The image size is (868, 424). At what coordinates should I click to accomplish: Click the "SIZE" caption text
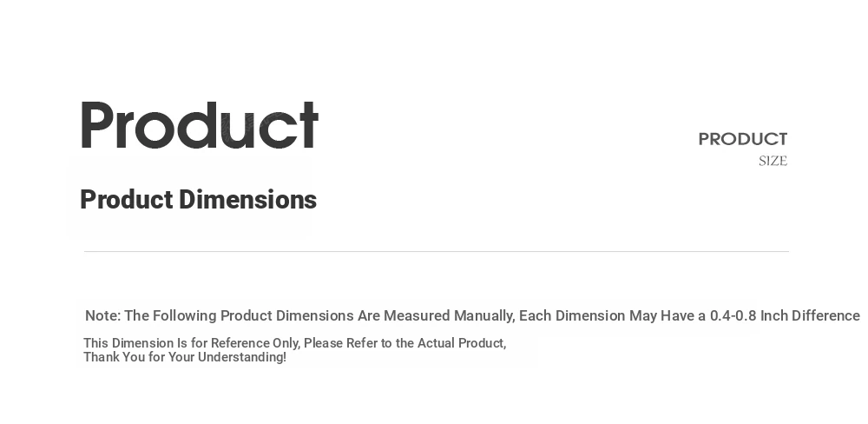tap(773, 161)
